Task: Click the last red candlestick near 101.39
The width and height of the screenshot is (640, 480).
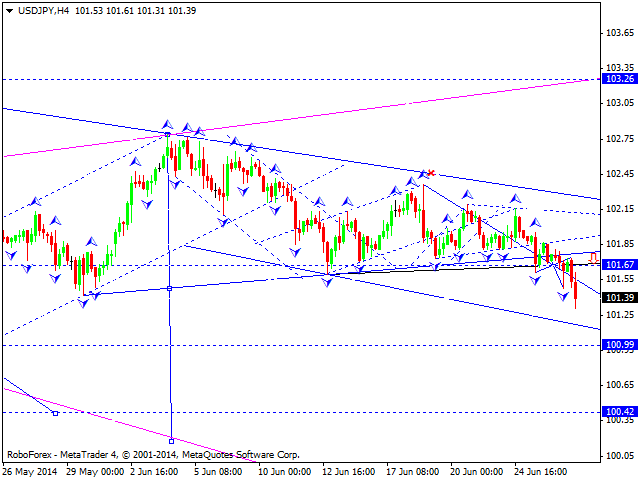Action: pyautogui.click(x=575, y=290)
